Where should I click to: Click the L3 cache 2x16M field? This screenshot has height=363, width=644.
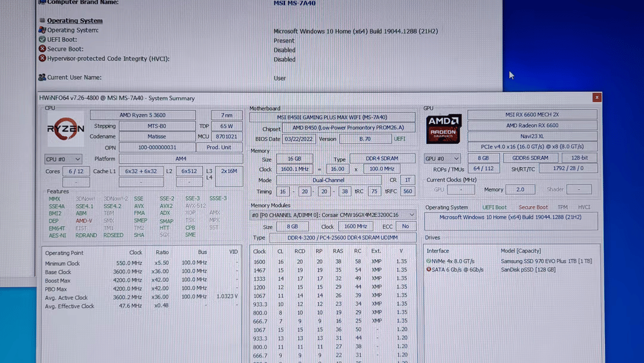point(229,176)
